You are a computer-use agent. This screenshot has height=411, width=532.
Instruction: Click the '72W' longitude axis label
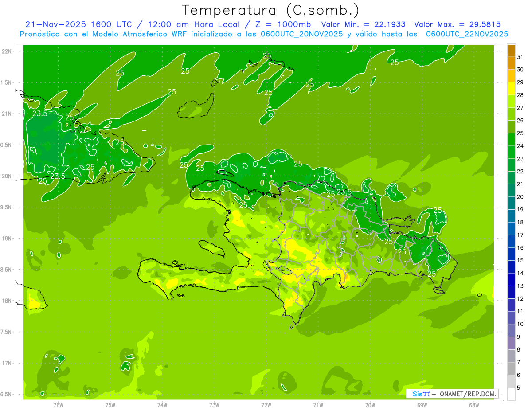(266, 405)
